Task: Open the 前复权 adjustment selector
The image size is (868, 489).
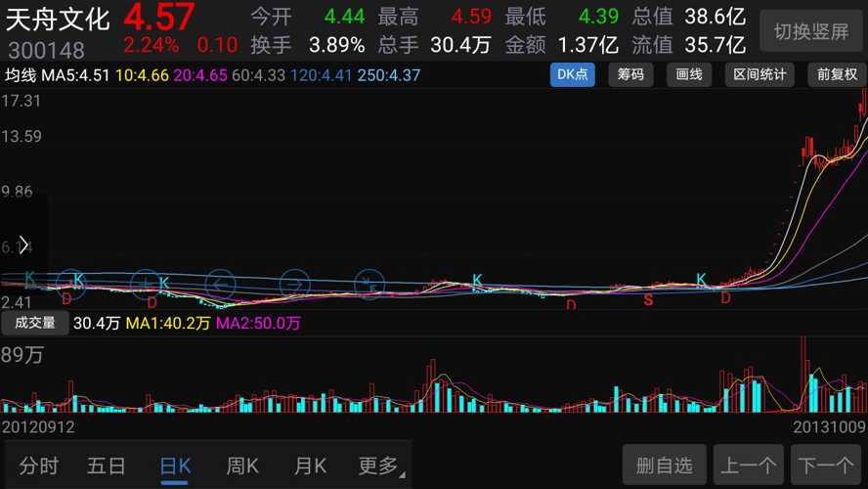Action: [x=837, y=74]
